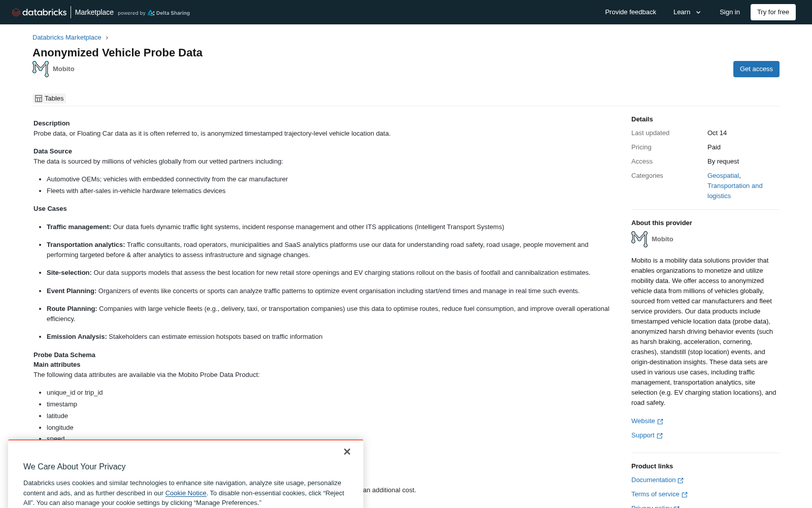Open the Terms of service link
This screenshot has width=812, height=508.
(x=655, y=494)
